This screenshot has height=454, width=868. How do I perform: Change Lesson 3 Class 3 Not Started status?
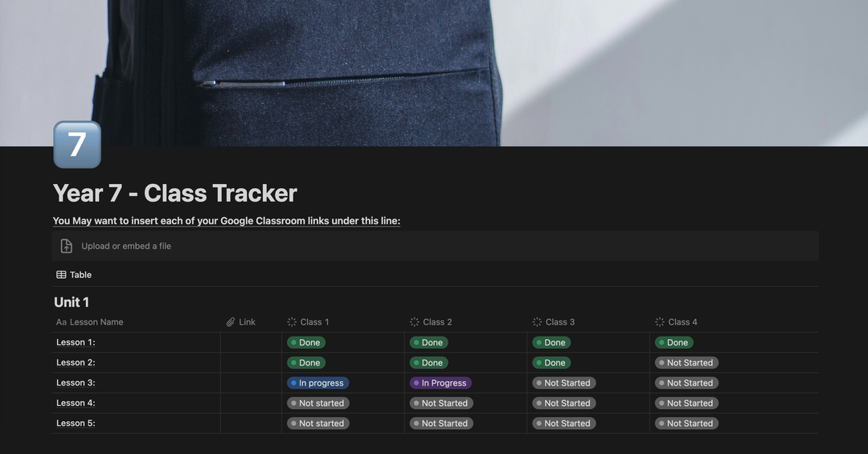point(564,382)
